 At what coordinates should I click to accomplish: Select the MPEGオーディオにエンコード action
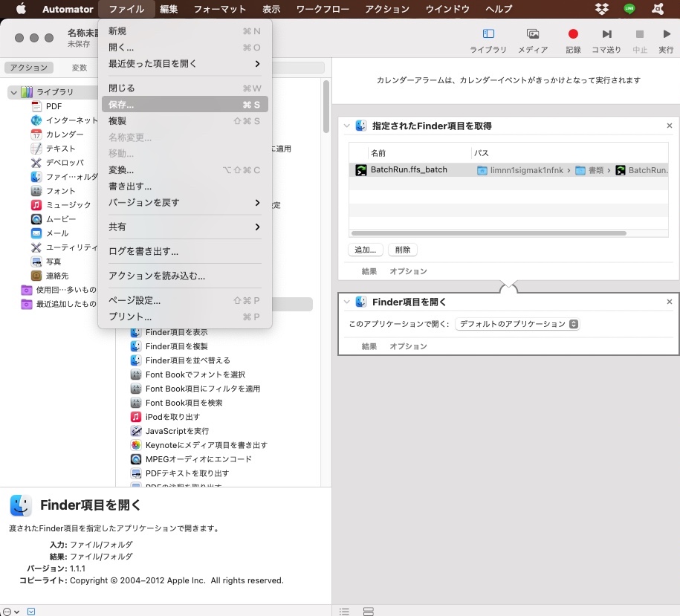coord(191,459)
